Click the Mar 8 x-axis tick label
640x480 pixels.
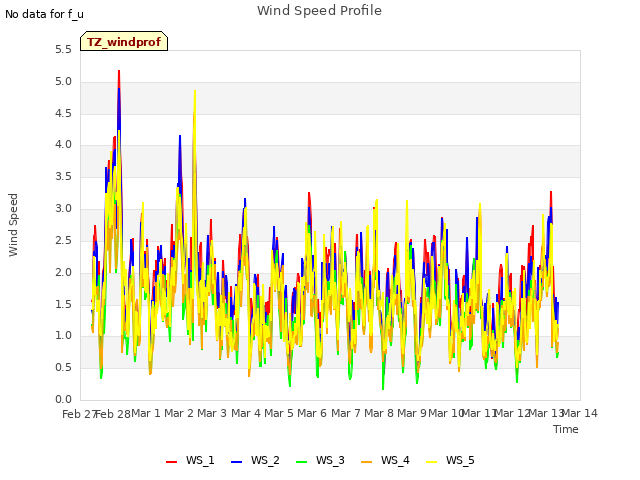[x=379, y=413]
